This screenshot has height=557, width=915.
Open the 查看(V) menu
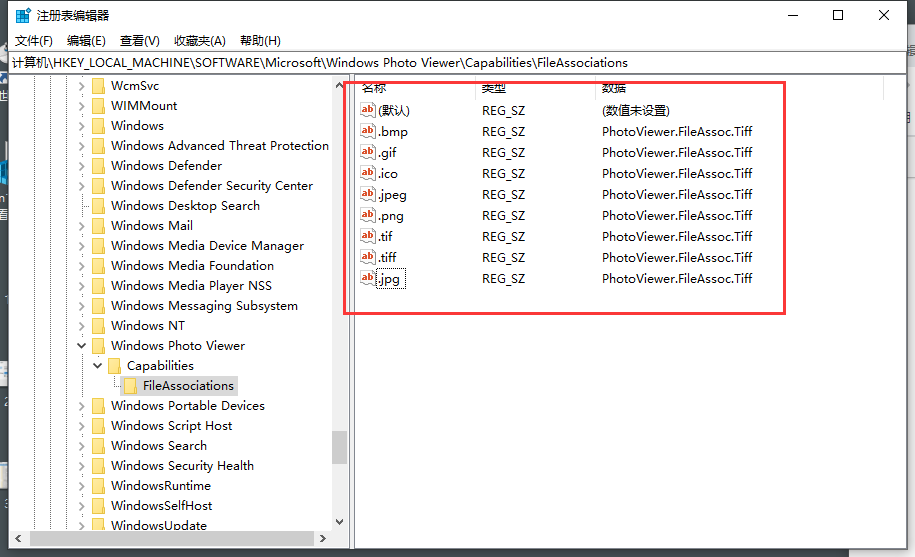click(x=139, y=41)
